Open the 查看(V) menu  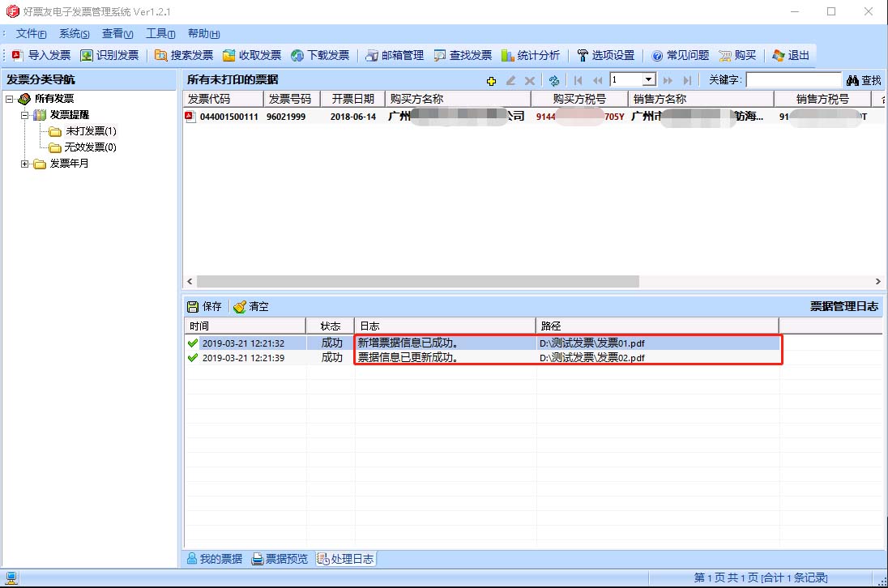click(x=117, y=34)
